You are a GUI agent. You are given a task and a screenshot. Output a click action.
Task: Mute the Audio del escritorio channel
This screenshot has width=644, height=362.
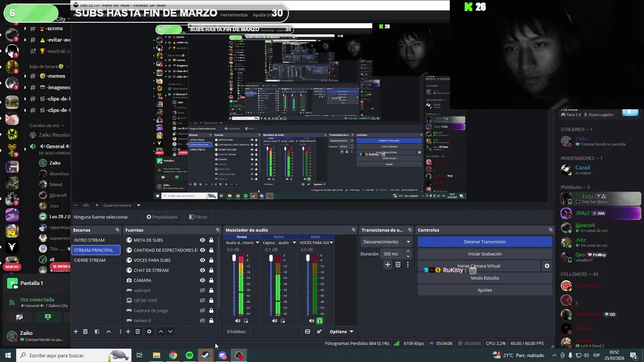[x=237, y=321]
